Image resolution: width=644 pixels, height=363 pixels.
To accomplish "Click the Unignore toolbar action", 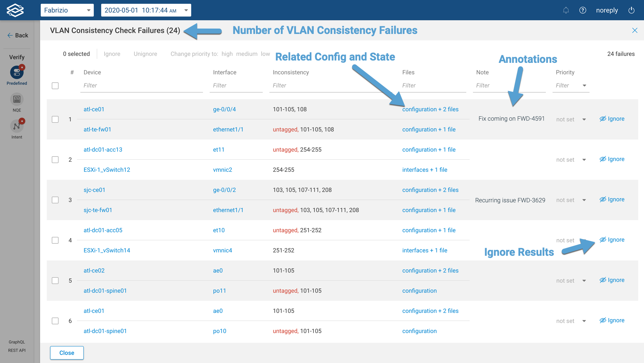I will tap(145, 54).
